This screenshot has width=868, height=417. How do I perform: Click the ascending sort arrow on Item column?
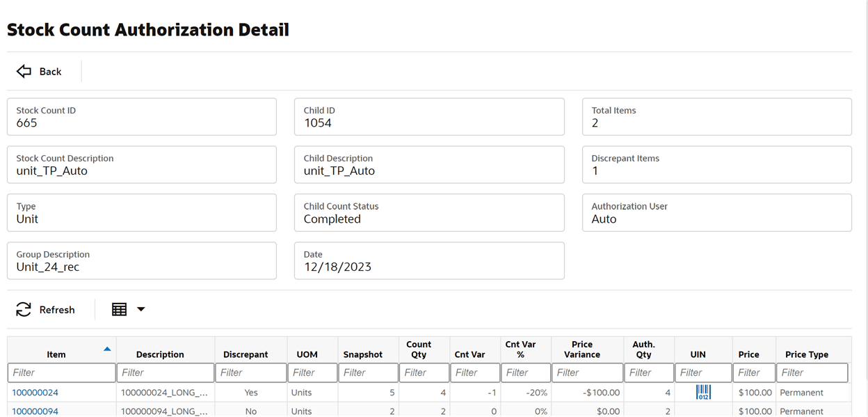tap(107, 348)
